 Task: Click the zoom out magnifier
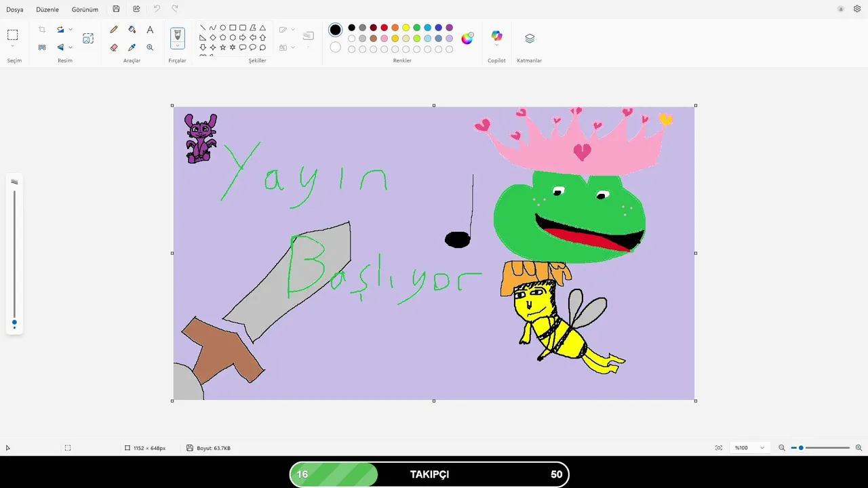coord(782,448)
